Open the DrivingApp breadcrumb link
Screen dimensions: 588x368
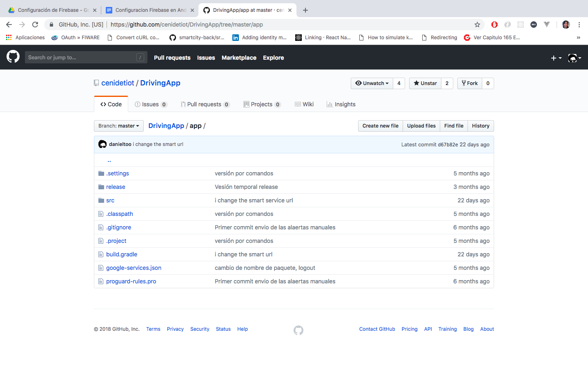(166, 126)
